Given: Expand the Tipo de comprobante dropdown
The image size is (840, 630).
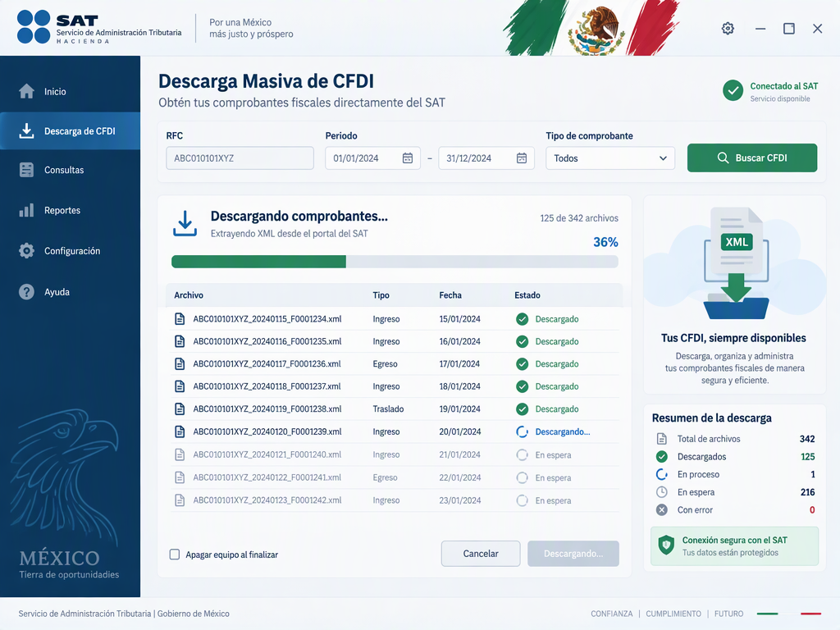Looking at the screenshot, I should (610, 158).
